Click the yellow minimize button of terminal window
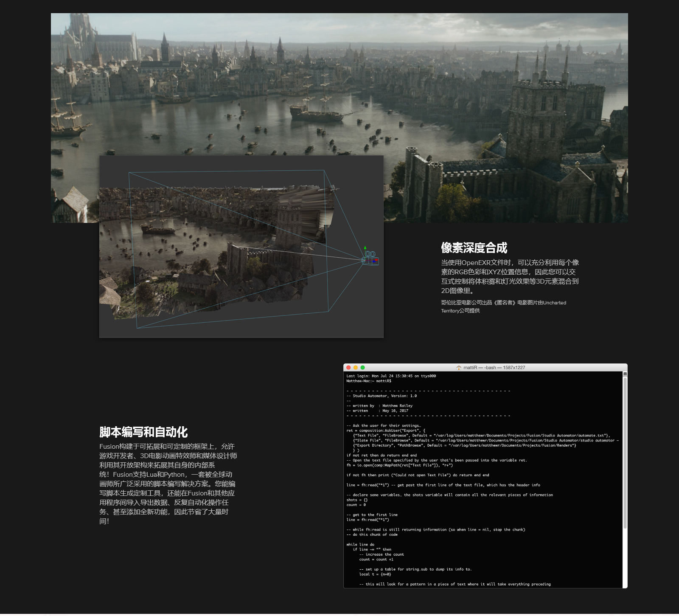 click(356, 368)
